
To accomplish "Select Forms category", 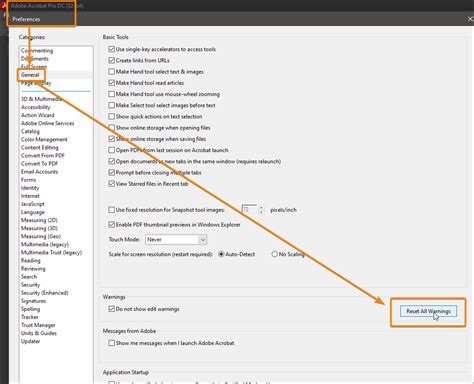I will (28, 180).
